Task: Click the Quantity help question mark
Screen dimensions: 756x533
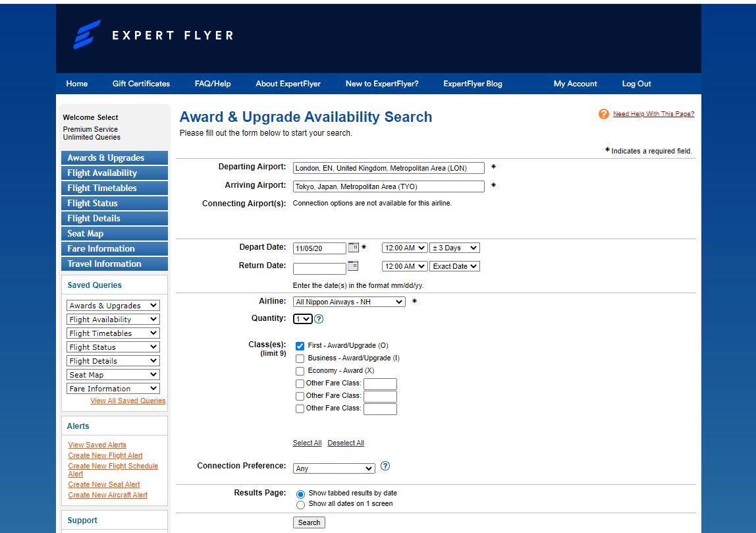Action: [x=319, y=319]
